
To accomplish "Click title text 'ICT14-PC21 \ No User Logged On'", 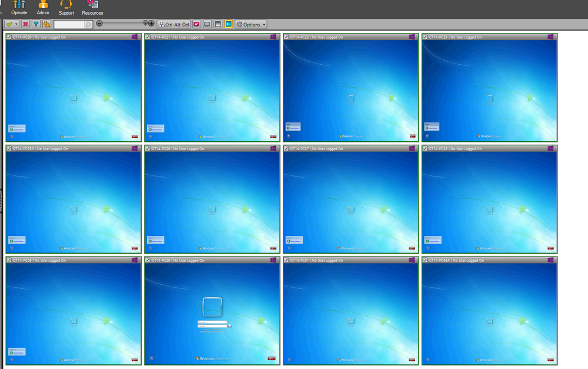I will 178,37.
